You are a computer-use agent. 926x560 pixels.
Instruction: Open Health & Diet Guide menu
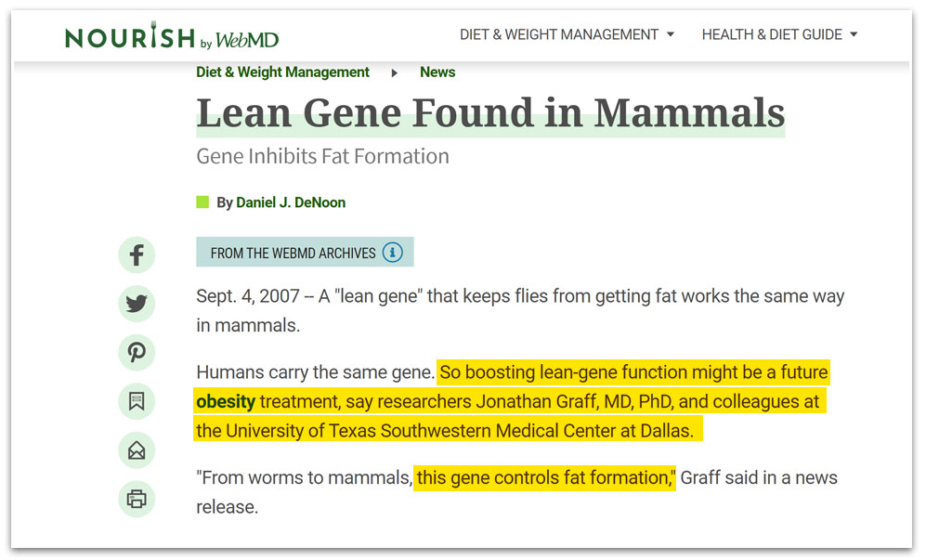771,34
